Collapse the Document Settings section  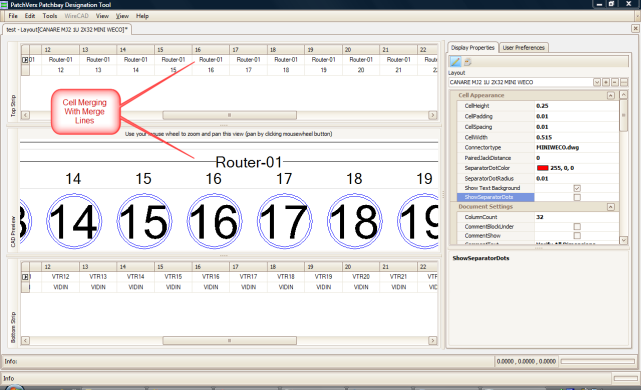(610, 207)
